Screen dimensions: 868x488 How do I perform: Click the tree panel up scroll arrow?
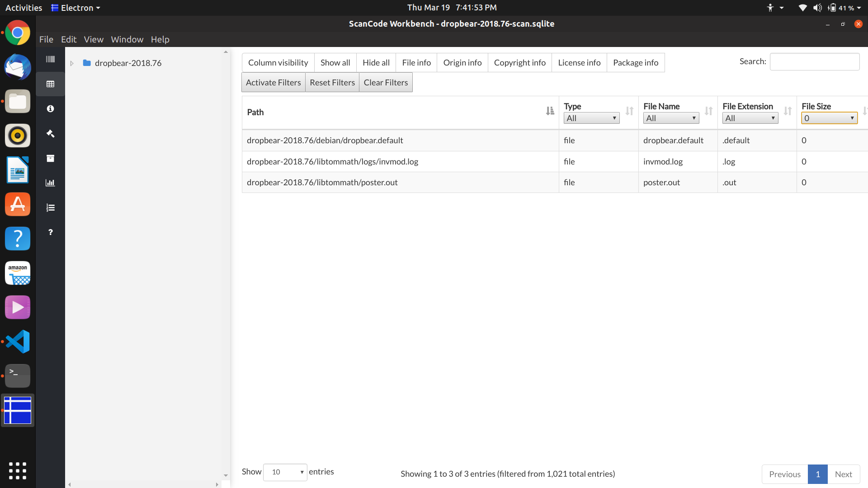226,52
